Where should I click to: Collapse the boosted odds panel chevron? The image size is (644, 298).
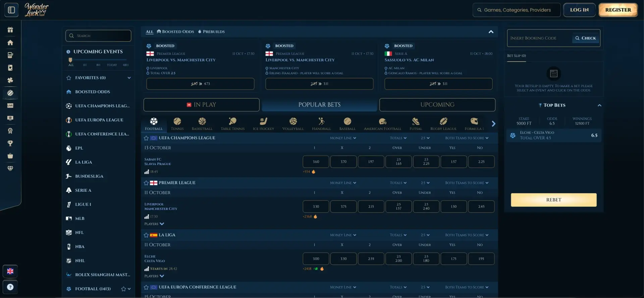tap(491, 32)
